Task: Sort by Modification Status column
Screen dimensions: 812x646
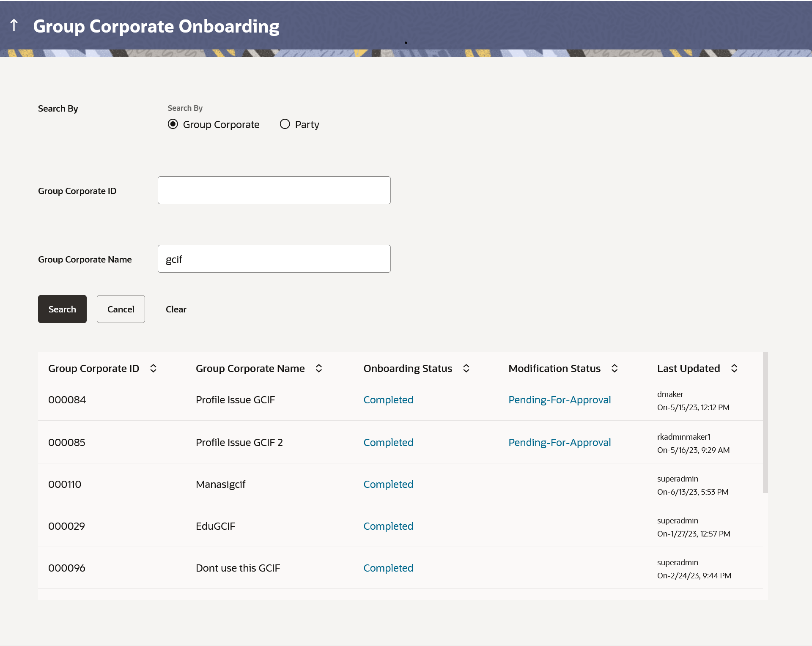Action: pos(614,368)
